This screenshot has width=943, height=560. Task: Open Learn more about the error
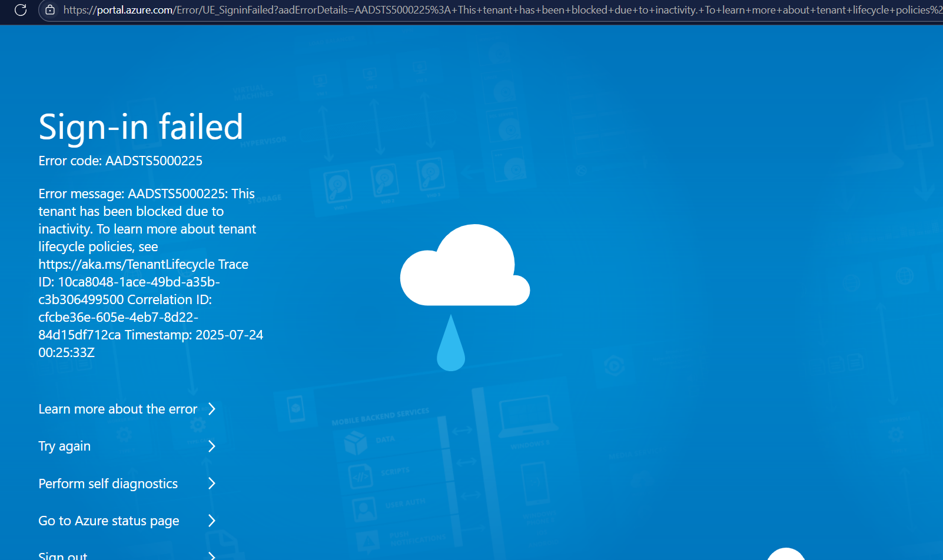click(117, 409)
